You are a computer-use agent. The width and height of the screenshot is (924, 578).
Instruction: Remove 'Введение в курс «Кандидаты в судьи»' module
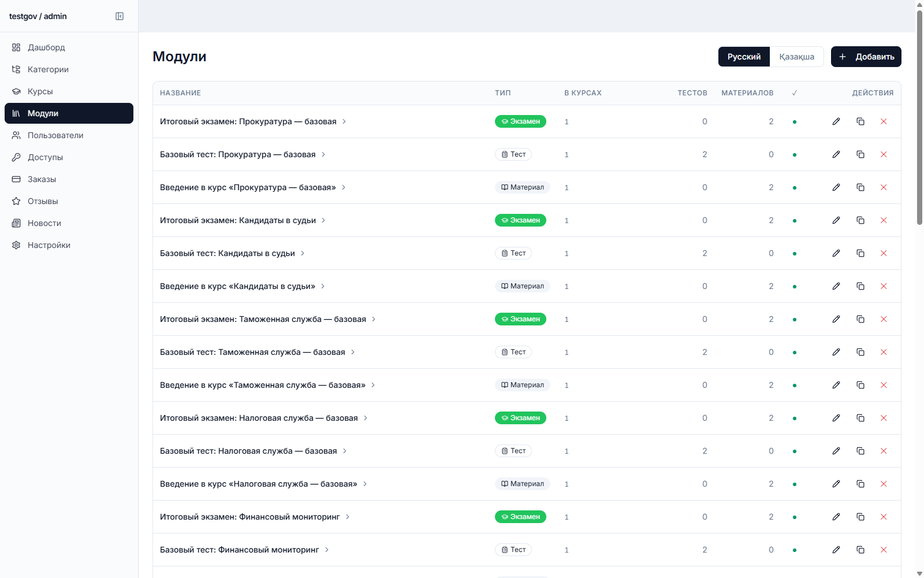(884, 286)
